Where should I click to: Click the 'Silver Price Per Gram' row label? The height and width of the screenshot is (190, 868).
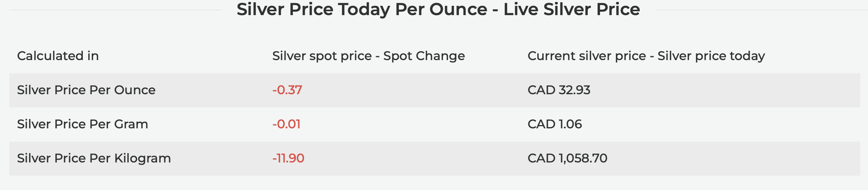point(82,124)
